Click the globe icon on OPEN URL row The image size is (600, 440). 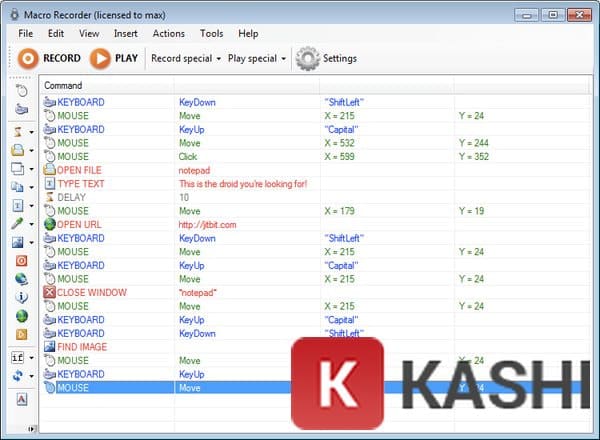(49, 224)
